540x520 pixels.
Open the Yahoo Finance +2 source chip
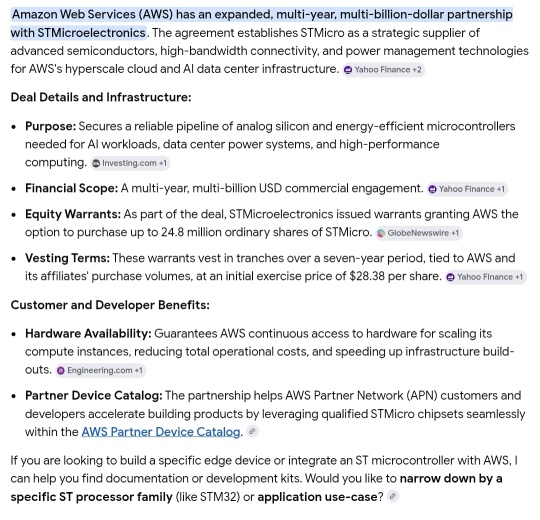click(x=384, y=70)
